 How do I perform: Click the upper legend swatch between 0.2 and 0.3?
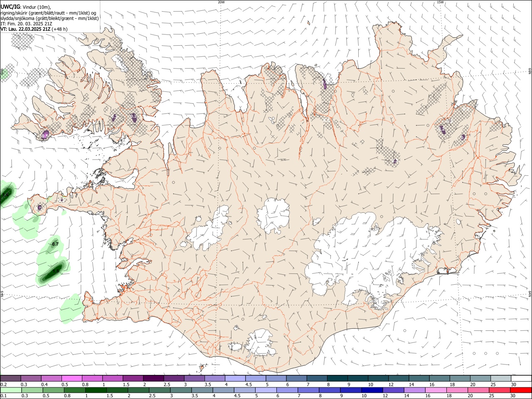[10, 378]
